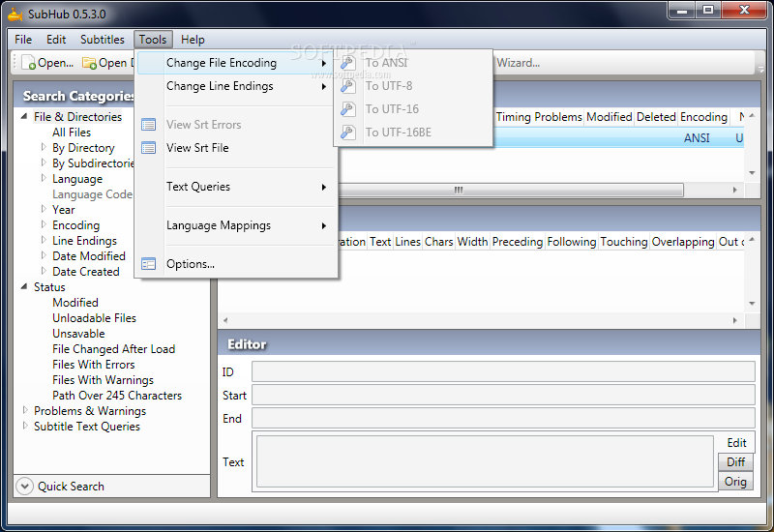Click file list scroll down arrow
This screenshot has height=532, width=774.
point(752,173)
